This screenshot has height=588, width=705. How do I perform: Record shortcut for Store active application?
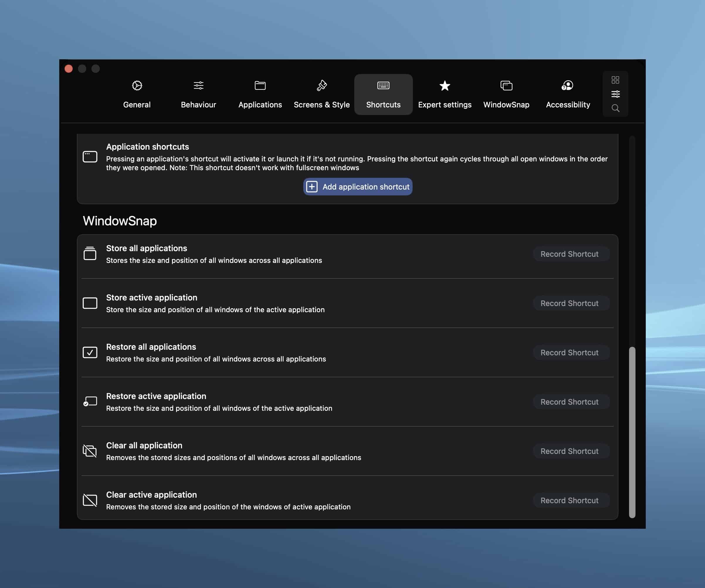569,303
